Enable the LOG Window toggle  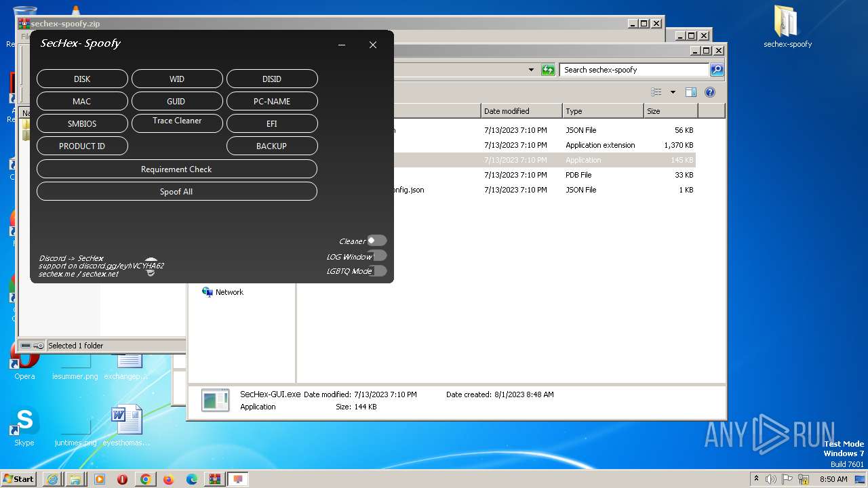pyautogui.click(x=378, y=256)
